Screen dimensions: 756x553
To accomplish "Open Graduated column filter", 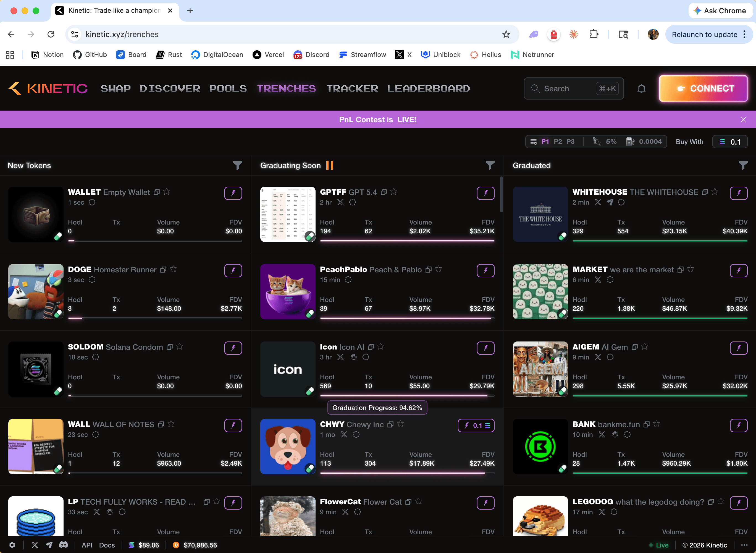I will tap(743, 165).
